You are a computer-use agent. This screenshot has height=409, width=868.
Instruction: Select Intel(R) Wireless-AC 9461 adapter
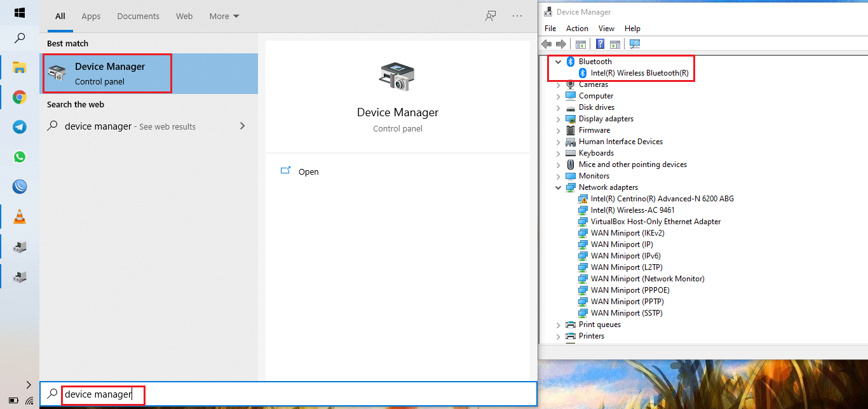coord(632,210)
